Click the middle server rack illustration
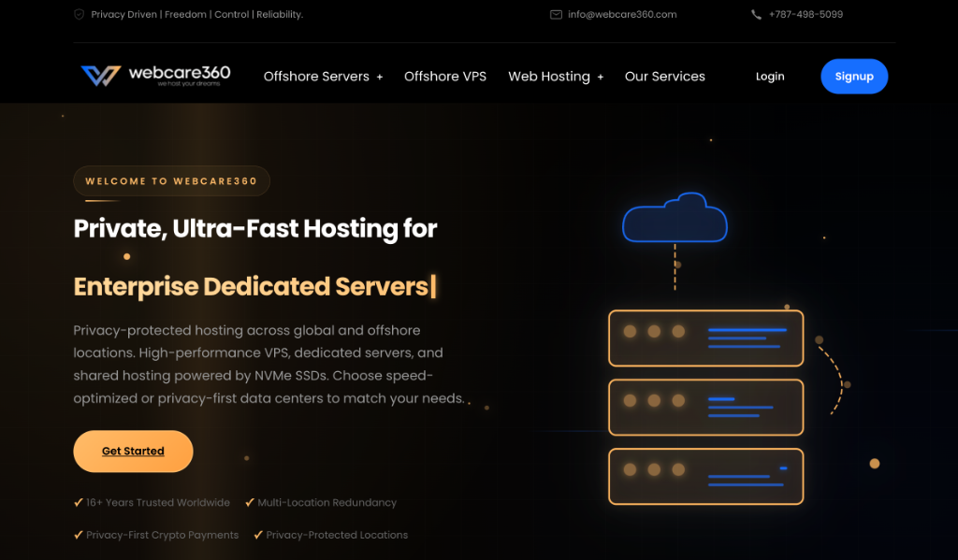This screenshot has height=560, width=958. click(x=705, y=407)
